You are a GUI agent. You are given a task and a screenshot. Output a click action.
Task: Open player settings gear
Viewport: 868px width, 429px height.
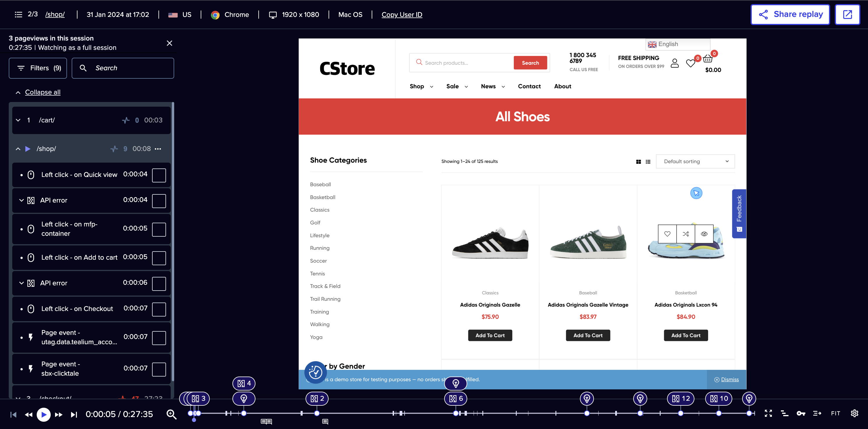(855, 413)
